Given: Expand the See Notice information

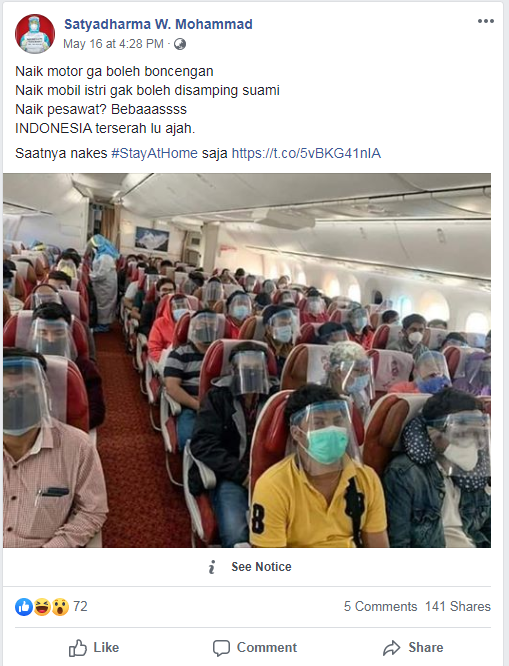Looking at the screenshot, I should (261, 567).
